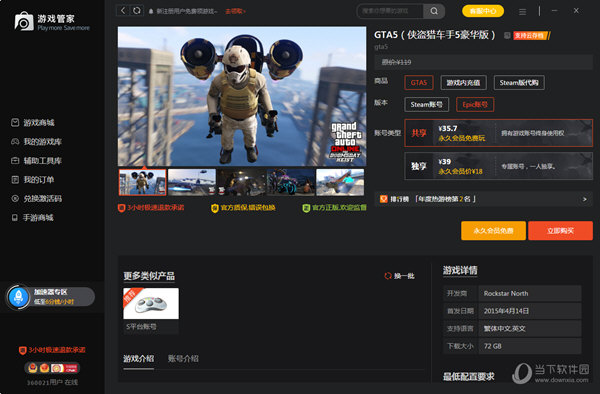Click the circle icon beside 兑换激活码

(x=15, y=199)
